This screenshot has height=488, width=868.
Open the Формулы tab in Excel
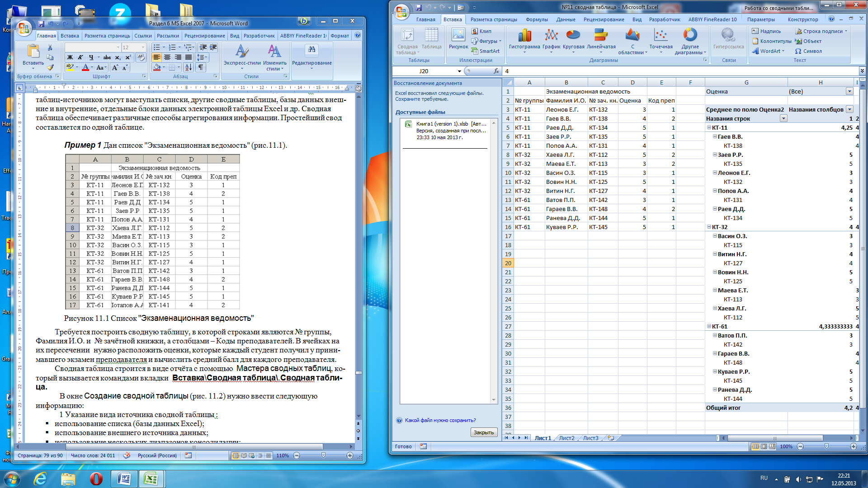537,19
